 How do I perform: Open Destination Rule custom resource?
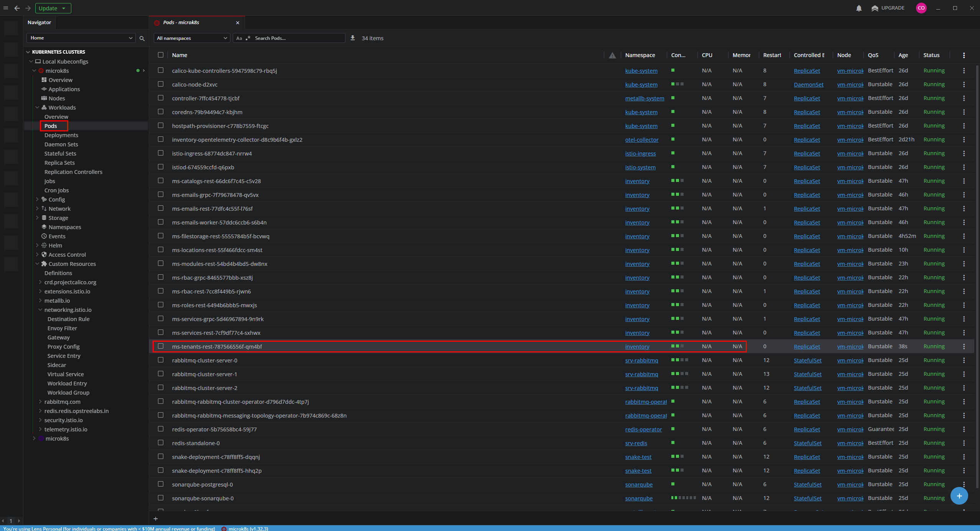coord(69,319)
